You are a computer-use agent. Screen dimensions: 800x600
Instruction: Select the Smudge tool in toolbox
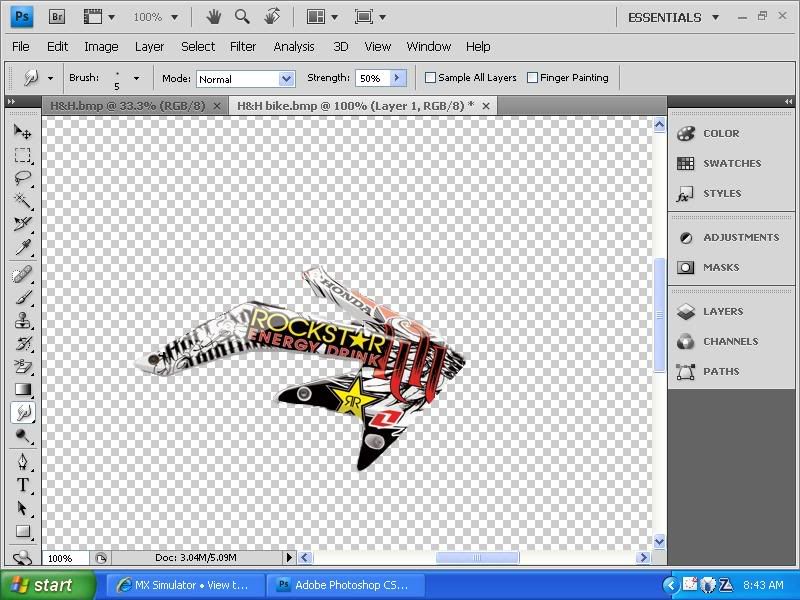(22, 412)
